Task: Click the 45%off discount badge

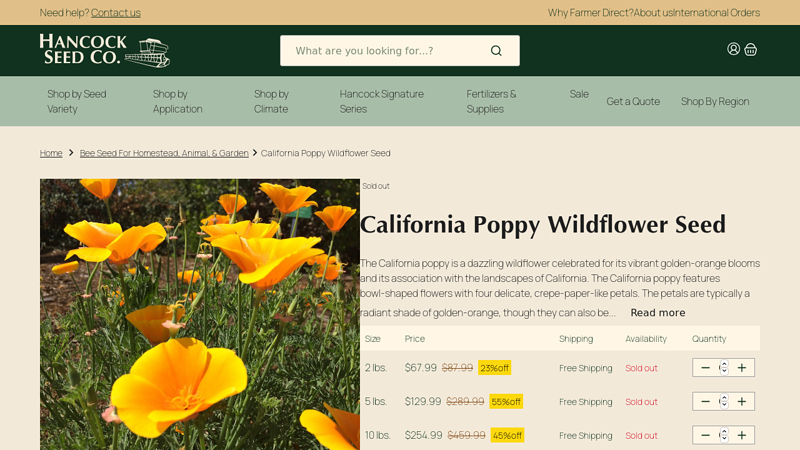Action: (x=507, y=435)
